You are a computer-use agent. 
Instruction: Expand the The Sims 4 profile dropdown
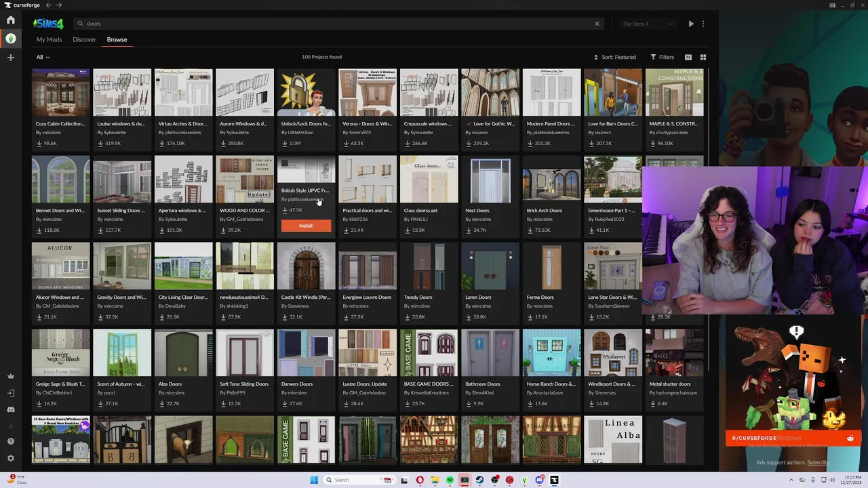pos(648,24)
